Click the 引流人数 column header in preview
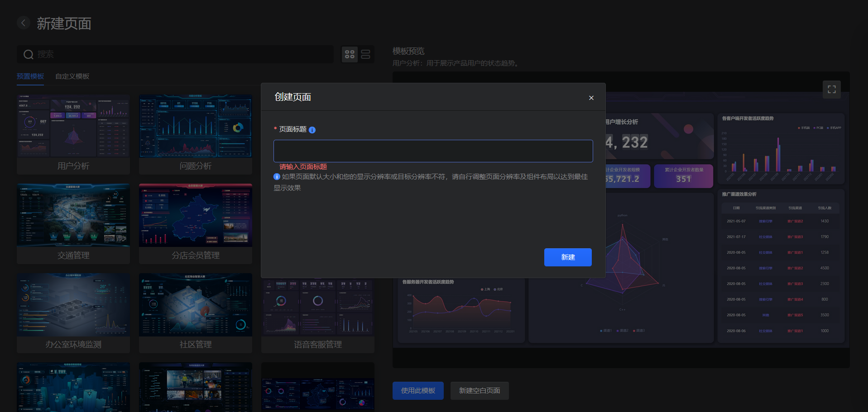 coord(825,208)
